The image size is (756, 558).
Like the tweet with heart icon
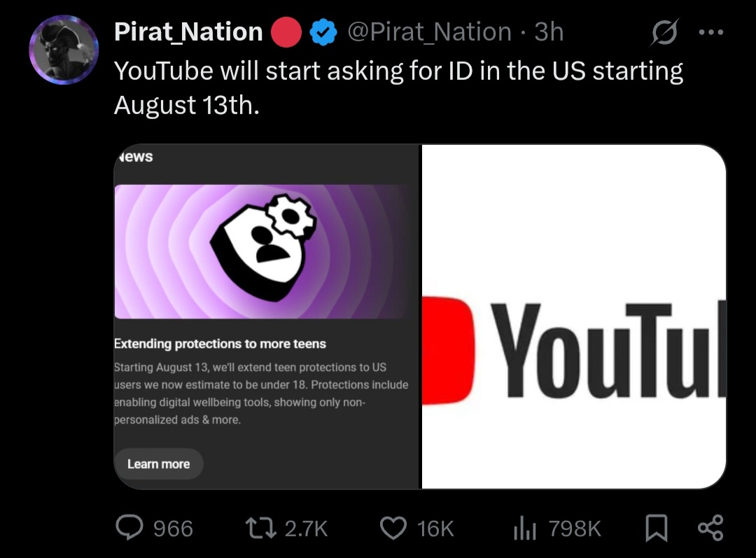click(x=393, y=528)
